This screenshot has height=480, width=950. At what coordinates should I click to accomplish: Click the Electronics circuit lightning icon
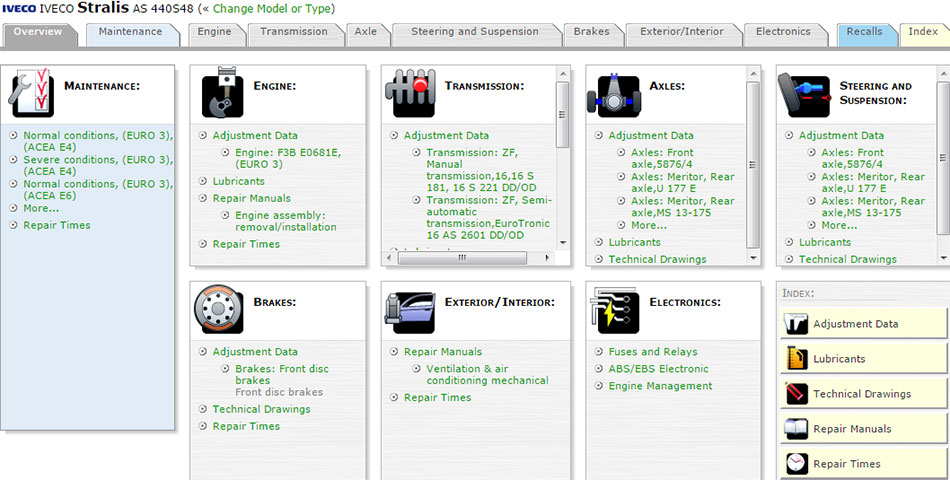tap(614, 310)
